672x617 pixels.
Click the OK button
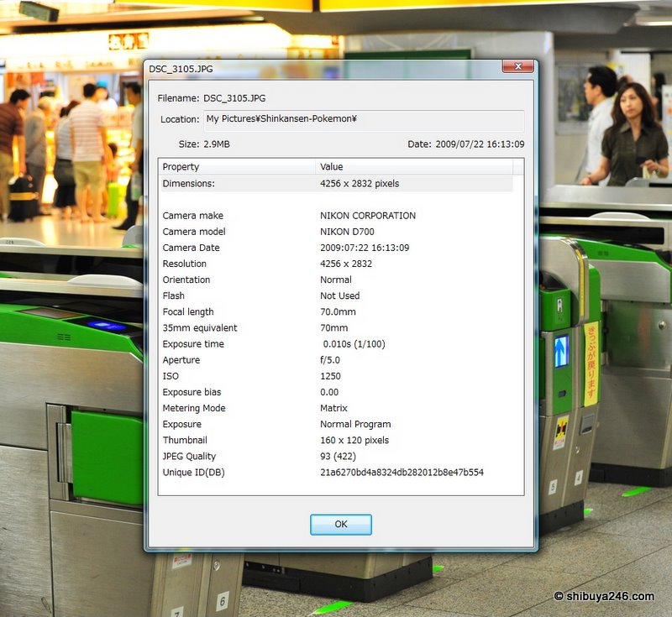[x=341, y=525]
